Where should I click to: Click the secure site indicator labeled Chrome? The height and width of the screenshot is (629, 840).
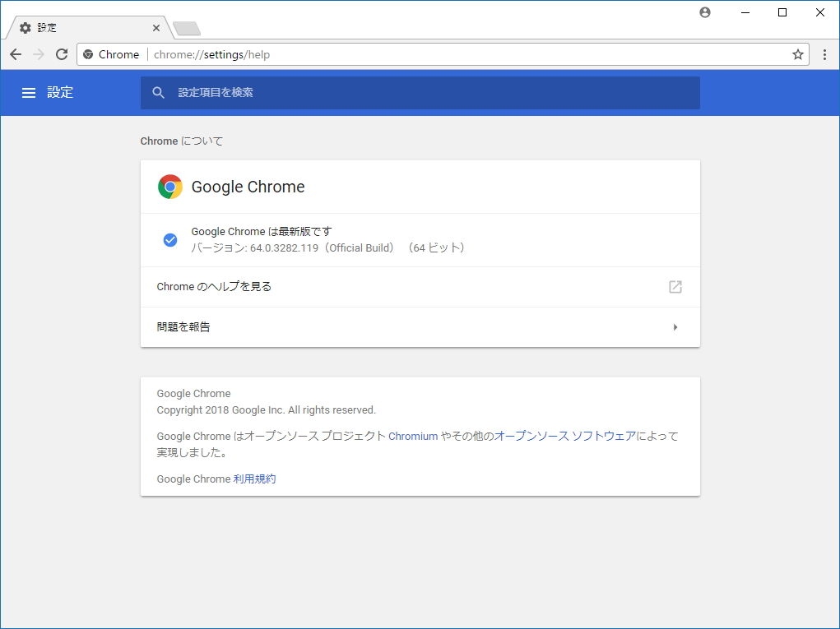[113, 54]
